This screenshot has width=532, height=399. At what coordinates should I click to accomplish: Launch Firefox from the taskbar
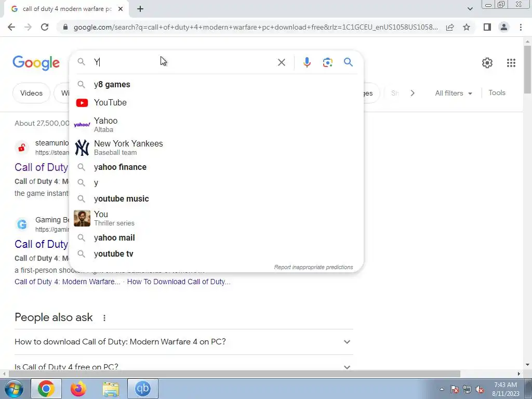pos(78,389)
